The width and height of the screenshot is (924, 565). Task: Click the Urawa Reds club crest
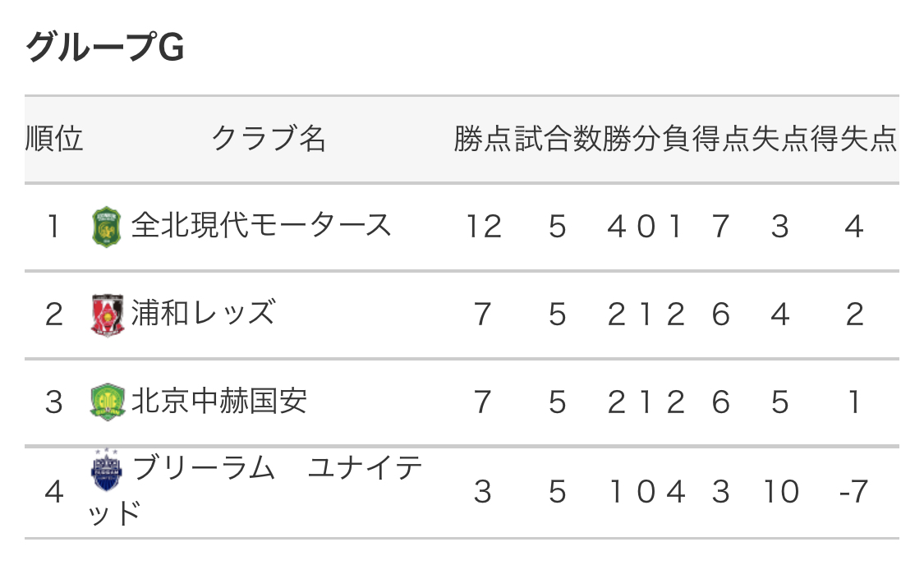[x=106, y=315]
